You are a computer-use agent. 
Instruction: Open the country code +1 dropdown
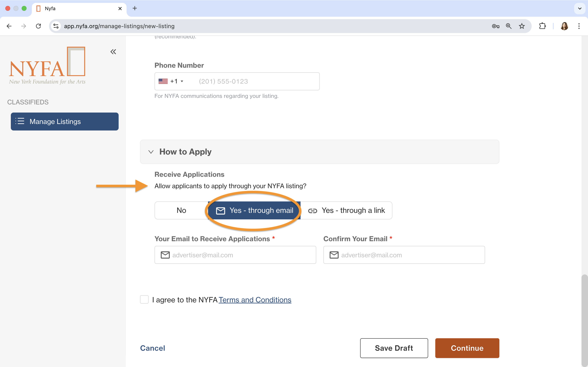pyautogui.click(x=171, y=81)
